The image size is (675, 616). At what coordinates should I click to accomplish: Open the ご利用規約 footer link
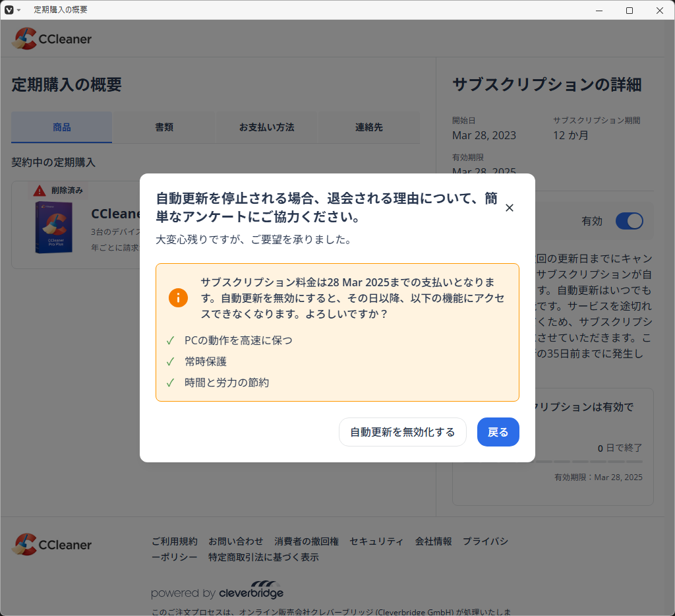tap(174, 541)
